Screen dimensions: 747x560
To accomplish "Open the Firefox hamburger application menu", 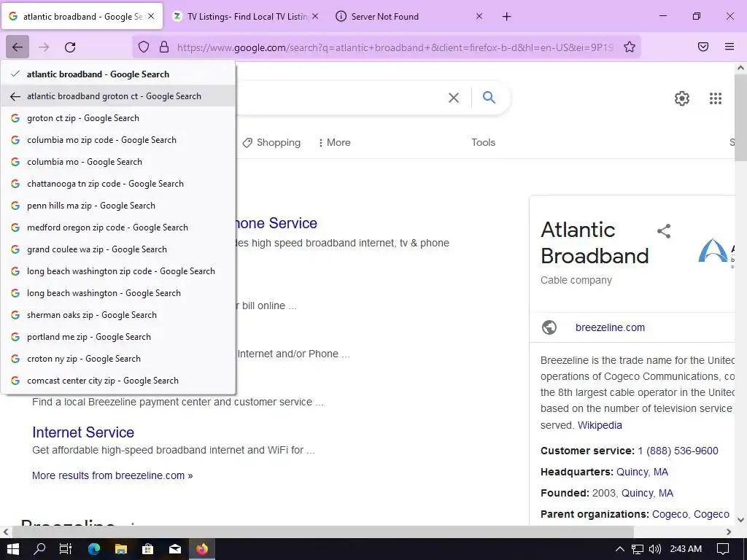I will tap(729, 47).
